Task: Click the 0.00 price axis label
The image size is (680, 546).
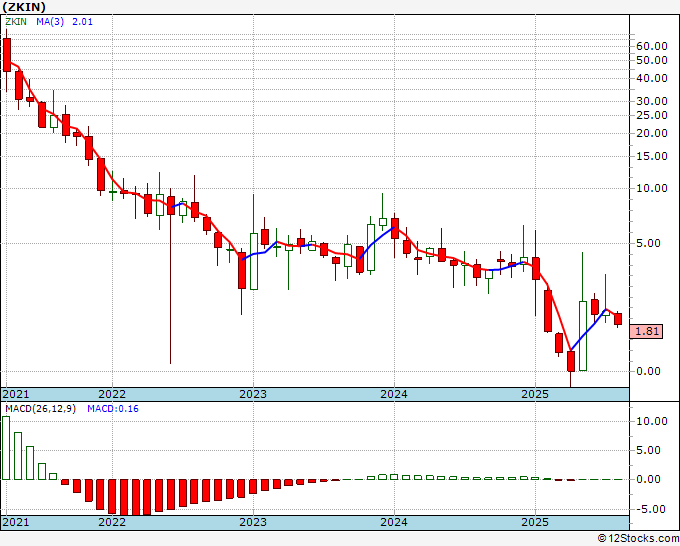Action: pyautogui.click(x=648, y=371)
